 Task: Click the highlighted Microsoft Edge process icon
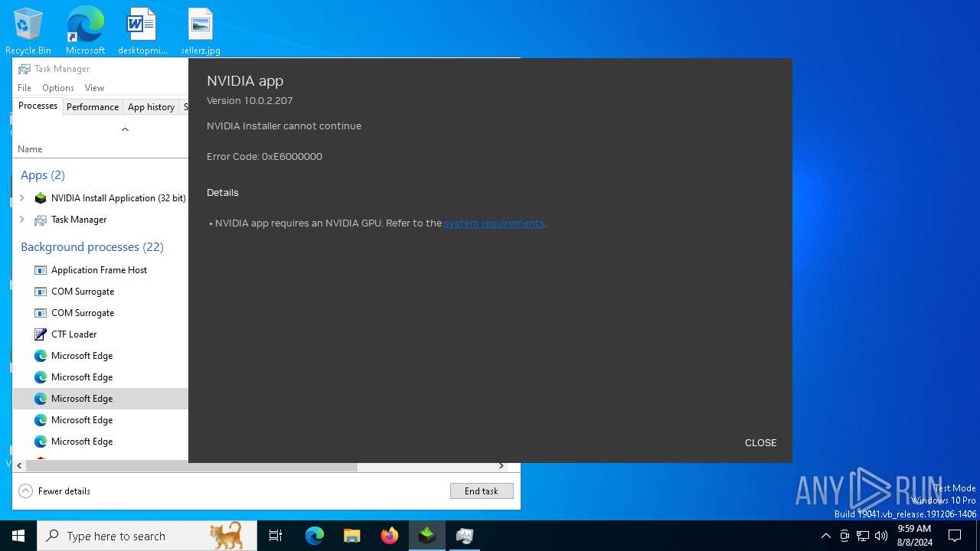(41, 399)
